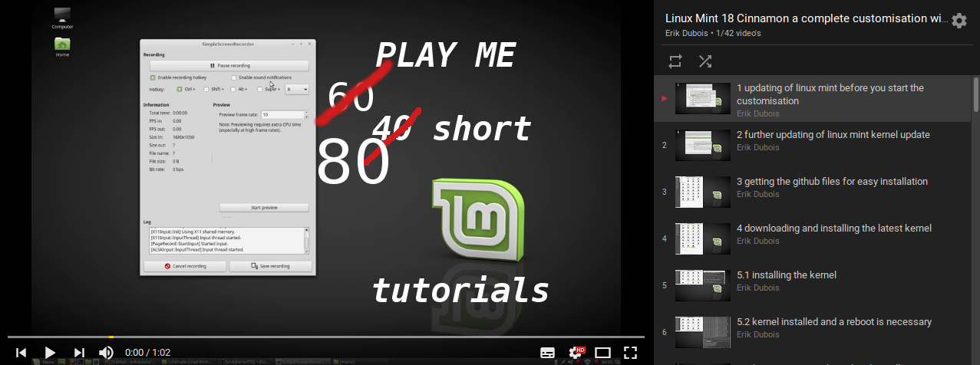This screenshot has height=365, width=980.
Task: Click Start preview button
Action: click(264, 207)
